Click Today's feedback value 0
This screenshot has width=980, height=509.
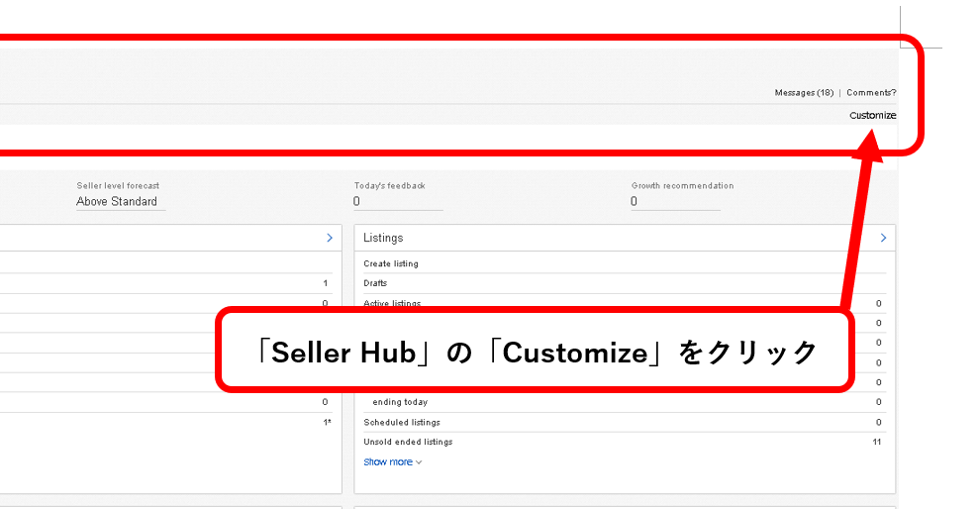pyautogui.click(x=356, y=201)
